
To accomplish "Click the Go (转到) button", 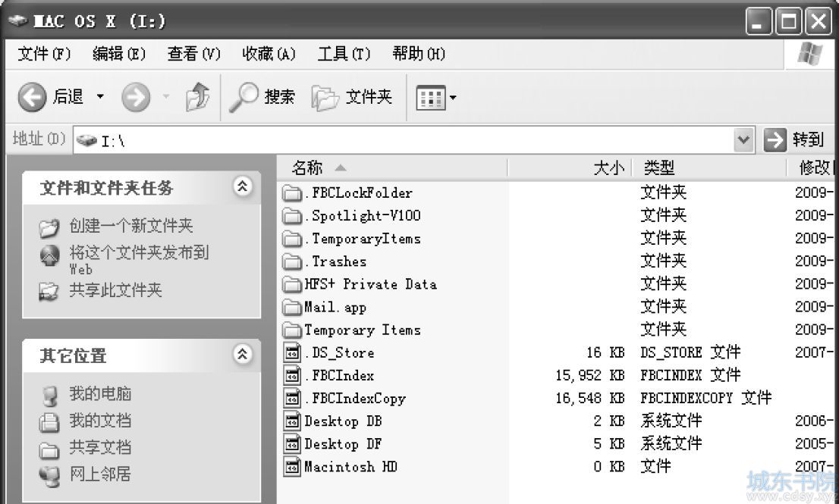I will [793, 140].
